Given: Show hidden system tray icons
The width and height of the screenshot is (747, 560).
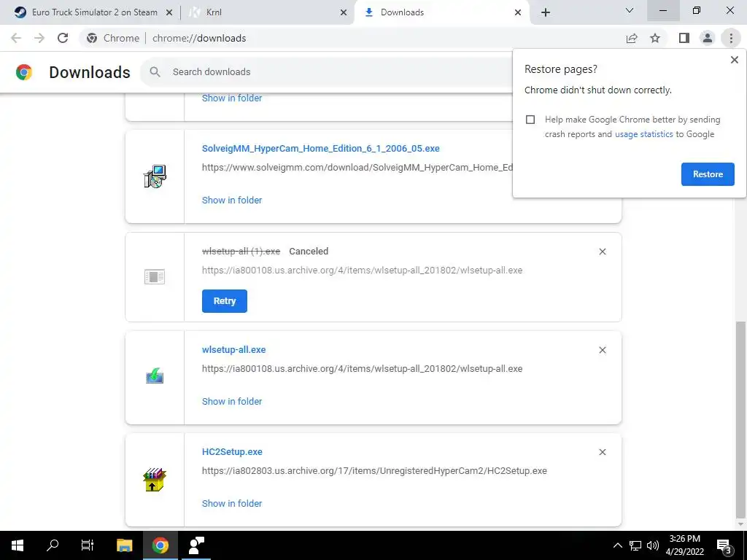Looking at the screenshot, I should pyautogui.click(x=617, y=545).
